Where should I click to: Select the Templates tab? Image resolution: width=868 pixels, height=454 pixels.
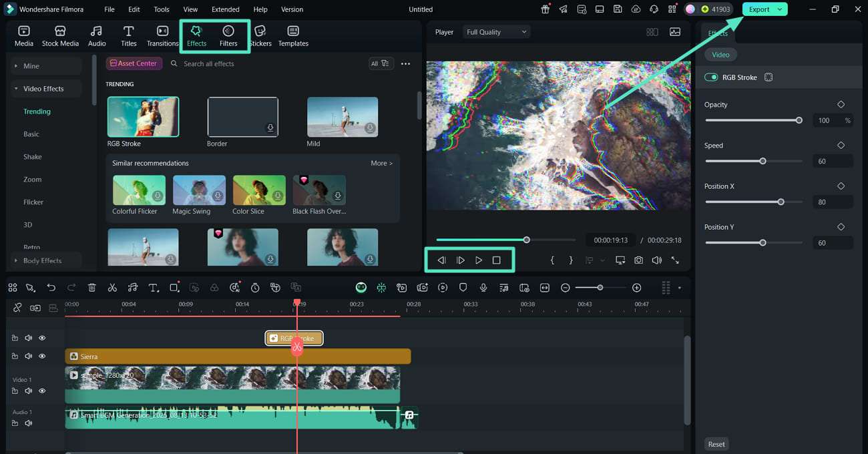(293, 36)
